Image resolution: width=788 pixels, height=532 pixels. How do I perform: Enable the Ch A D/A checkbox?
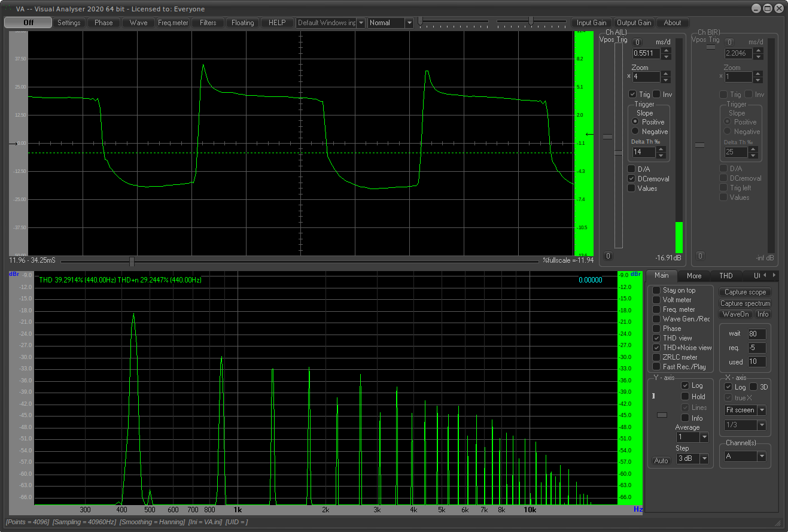click(x=631, y=169)
